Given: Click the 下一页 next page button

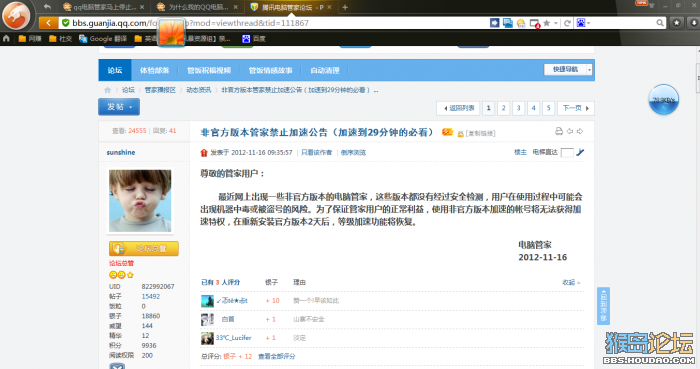Looking at the screenshot, I should [x=576, y=108].
